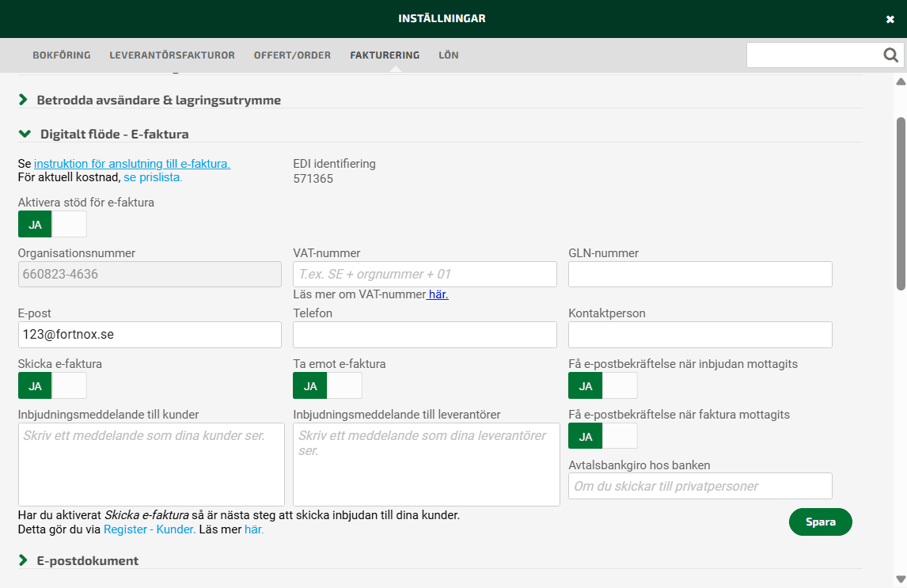Click the search magnifier icon
This screenshot has height=588, width=907.
tap(890, 55)
